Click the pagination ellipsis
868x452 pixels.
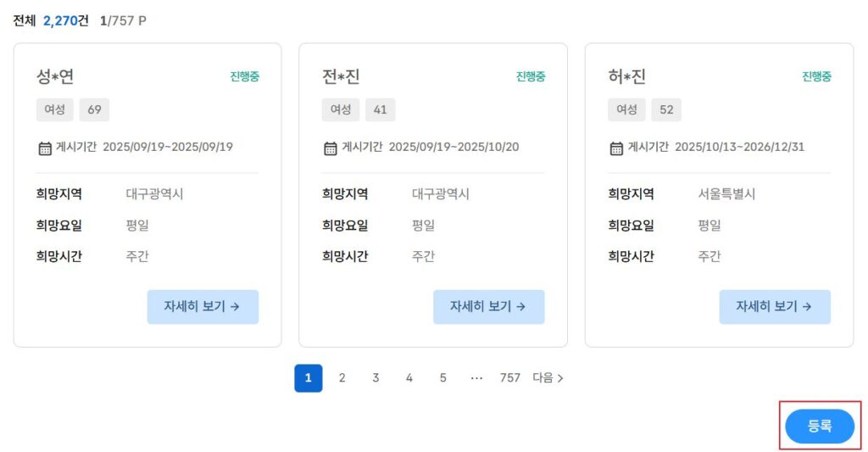click(476, 377)
